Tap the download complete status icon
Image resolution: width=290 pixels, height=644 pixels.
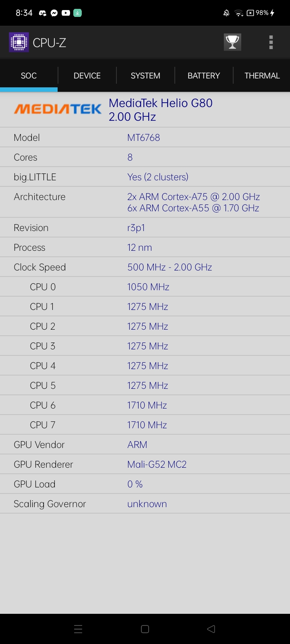tap(77, 12)
